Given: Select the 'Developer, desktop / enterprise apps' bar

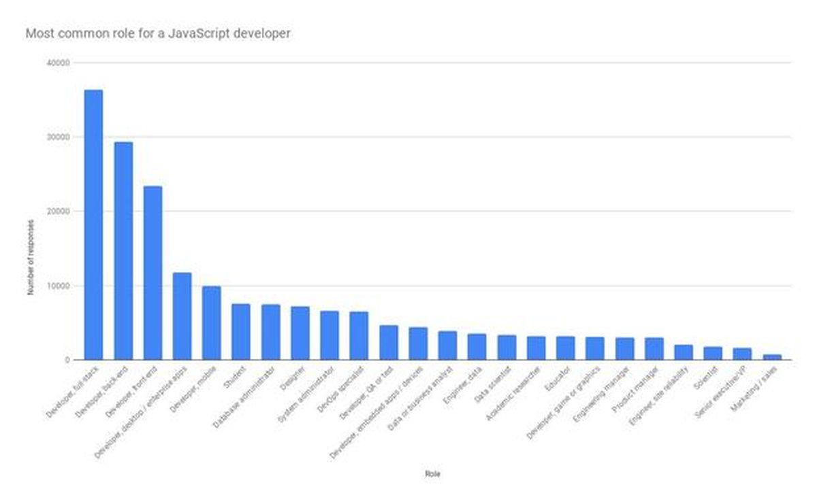Looking at the screenshot, I should coord(180,316).
